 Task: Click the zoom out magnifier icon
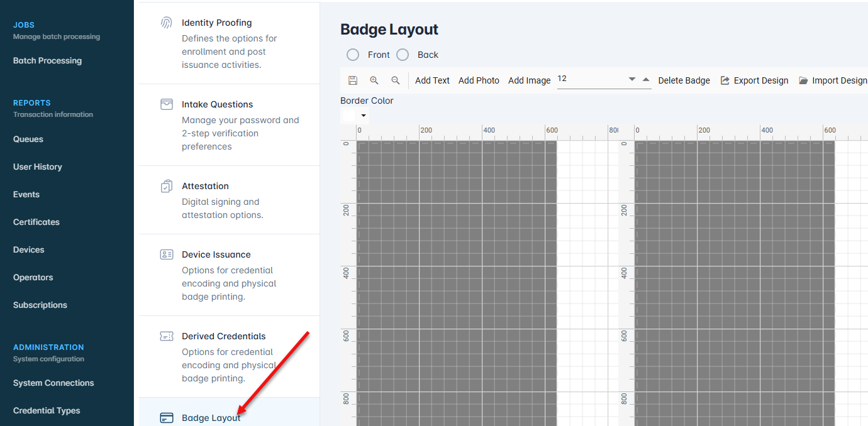click(x=396, y=80)
